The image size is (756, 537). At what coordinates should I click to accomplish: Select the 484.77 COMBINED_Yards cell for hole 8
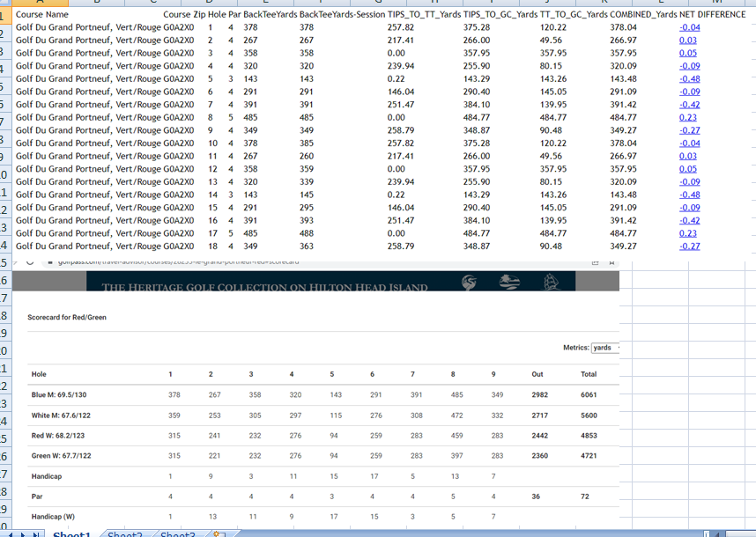623,117
